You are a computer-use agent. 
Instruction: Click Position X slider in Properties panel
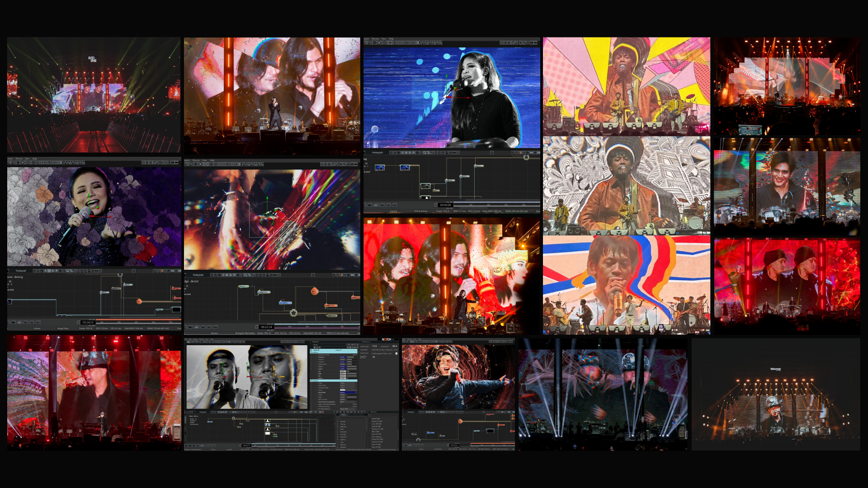point(352,357)
